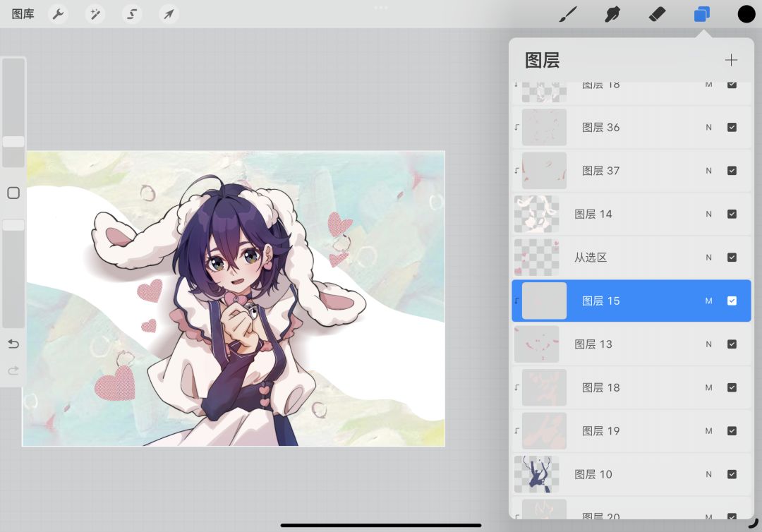This screenshot has height=532, width=762.
Task: Toggle visibility checkbox of 图层 19
Action: click(x=732, y=431)
